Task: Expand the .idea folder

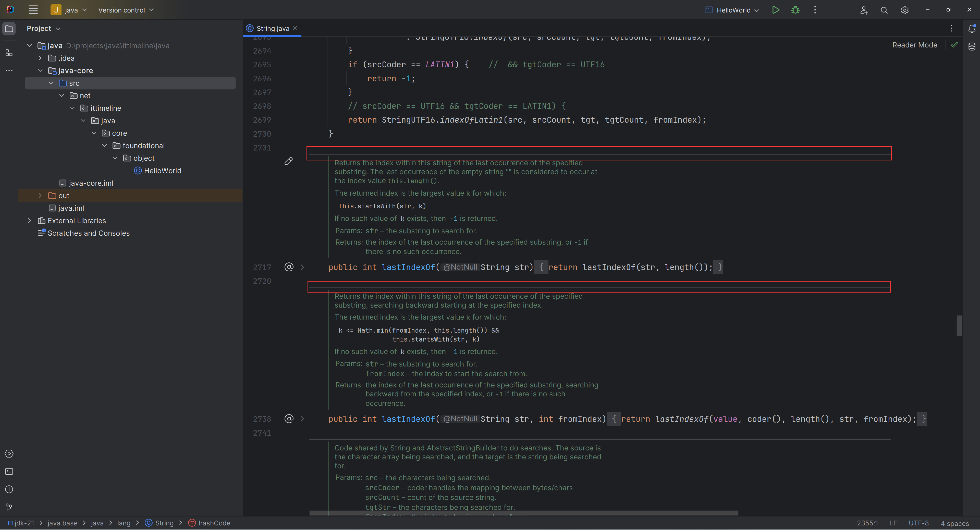Action: pyautogui.click(x=40, y=58)
